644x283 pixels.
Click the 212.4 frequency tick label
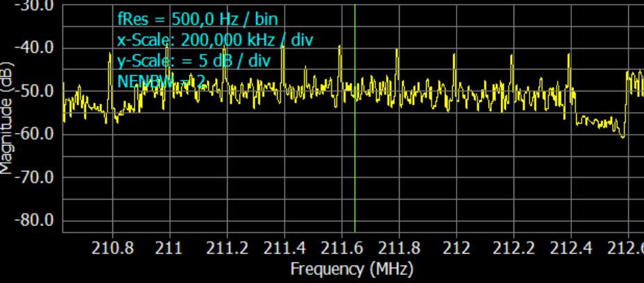tap(570, 249)
